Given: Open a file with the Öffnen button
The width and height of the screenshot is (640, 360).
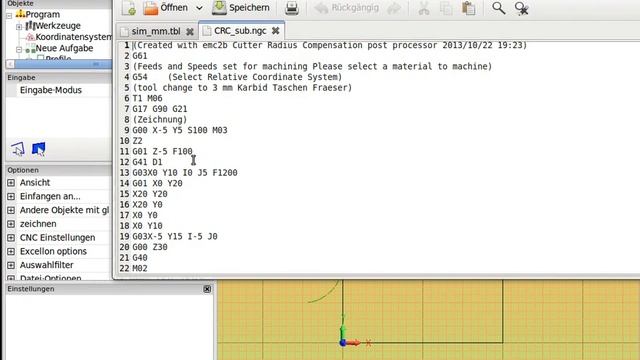Looking at the screenshot, I should [166, 8].
